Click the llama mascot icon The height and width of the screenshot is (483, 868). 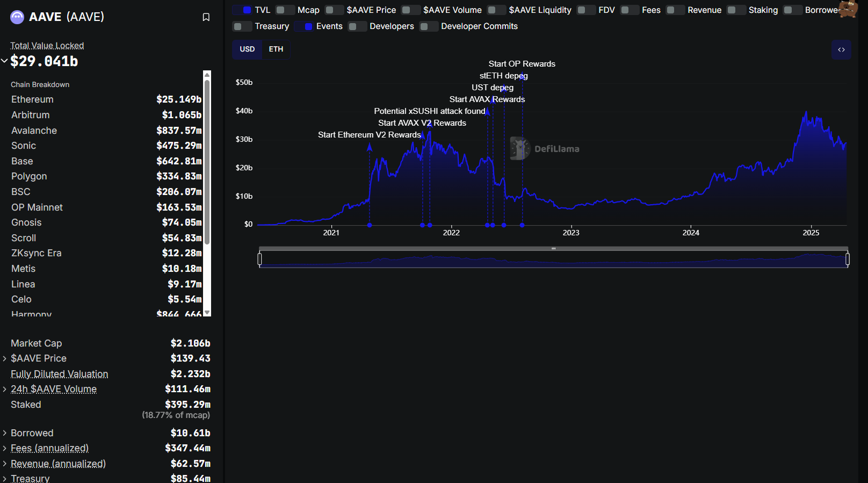[849, 9]
